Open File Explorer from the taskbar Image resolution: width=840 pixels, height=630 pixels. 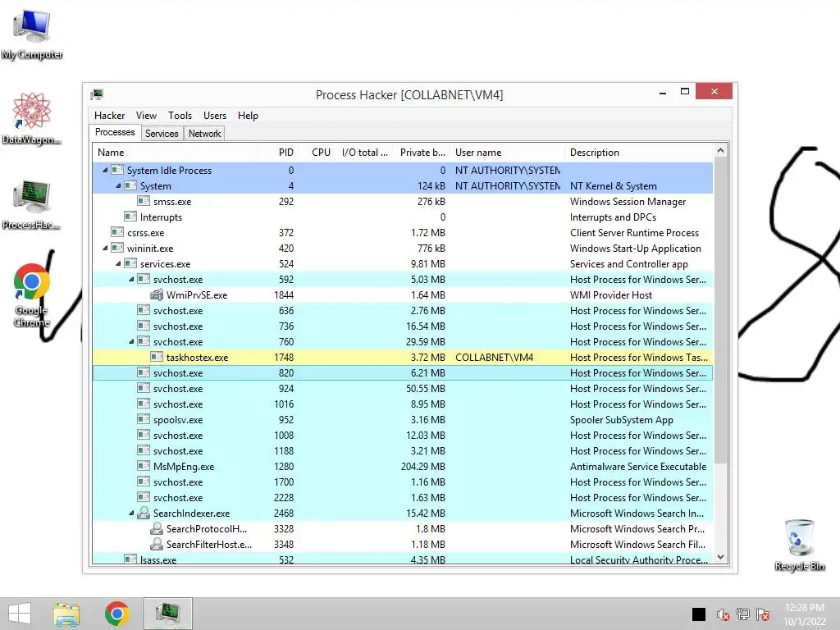point(66,614)
